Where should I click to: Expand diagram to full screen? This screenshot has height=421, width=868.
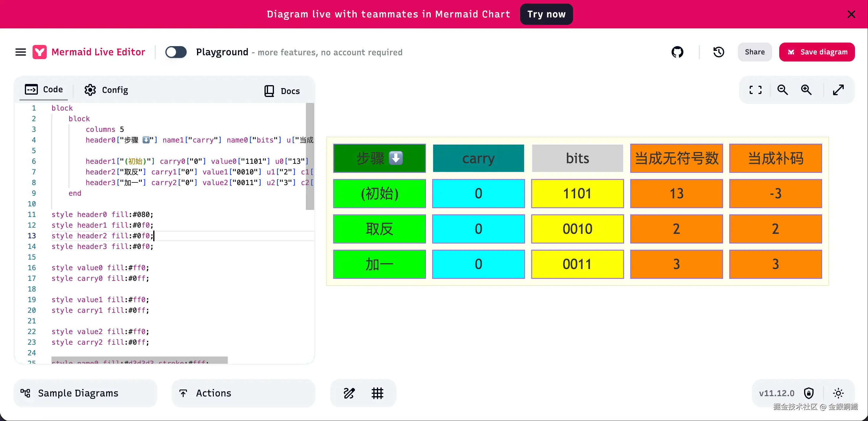(x=838, y=90)
